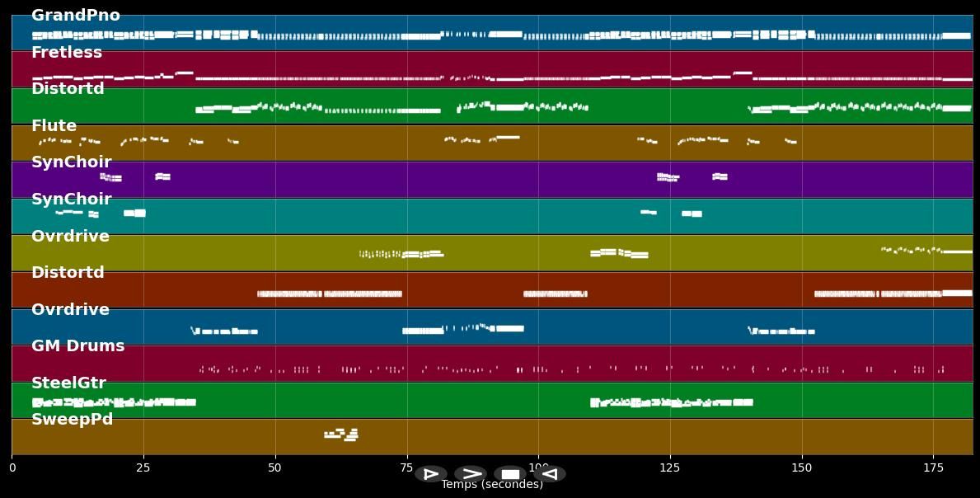Click the note cluster in SweepPd track
Viewport: 980px width, 498px height.
[342, 434]
